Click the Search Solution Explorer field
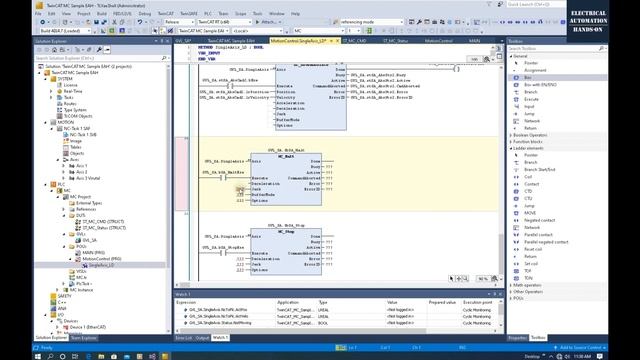Screen dimensions: 640x360 click(x=102, y=58)
